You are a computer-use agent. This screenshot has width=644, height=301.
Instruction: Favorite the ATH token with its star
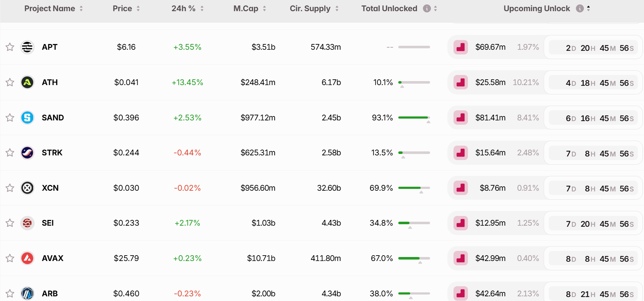(10, 83)
